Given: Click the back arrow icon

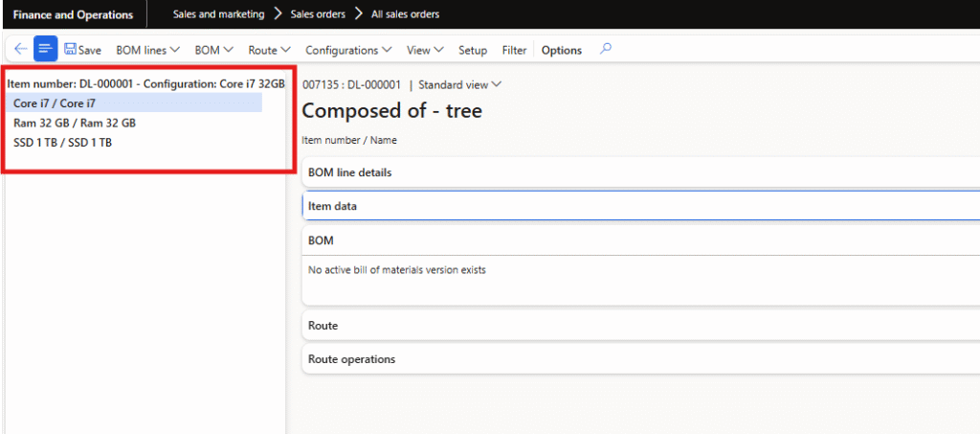Looking at the screenshot, I should tap(20, 49).
